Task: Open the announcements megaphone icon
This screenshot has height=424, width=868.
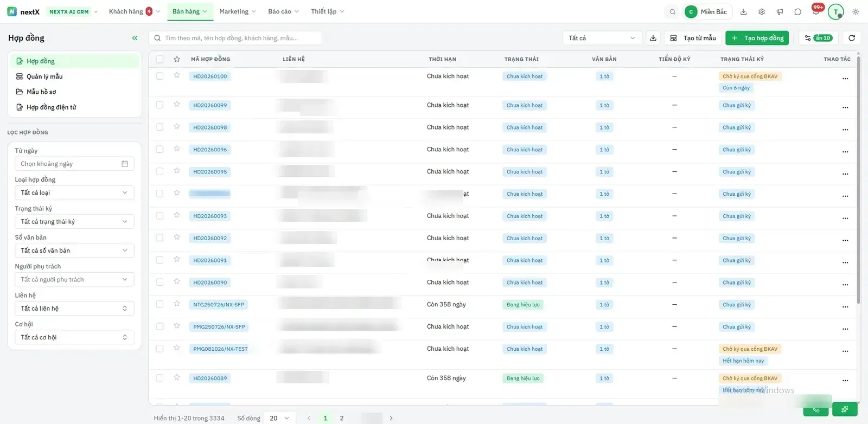Action: [x=780, y=12]
